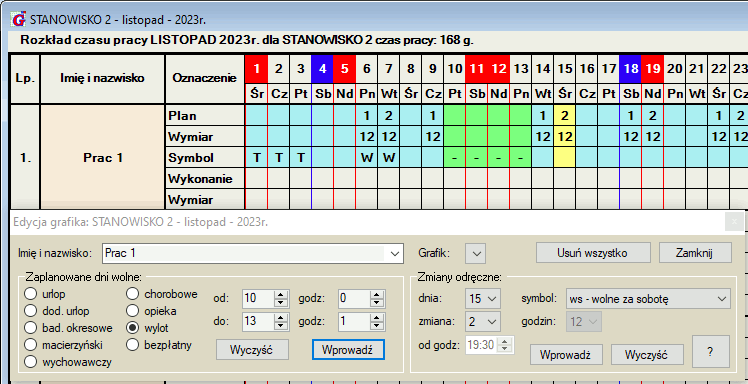Select macierzyński leave type
The height and width of the screenshot is (384, 748).
31,344
